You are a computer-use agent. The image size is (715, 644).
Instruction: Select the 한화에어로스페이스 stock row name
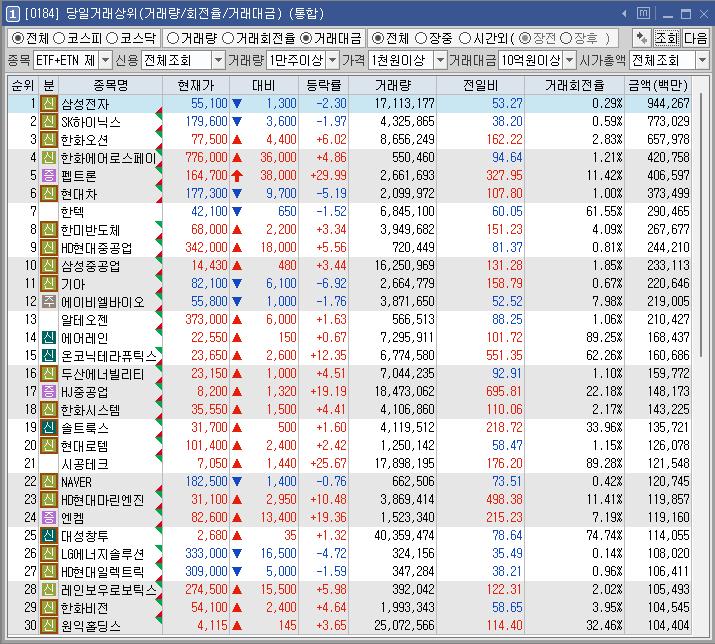[109, 158]
